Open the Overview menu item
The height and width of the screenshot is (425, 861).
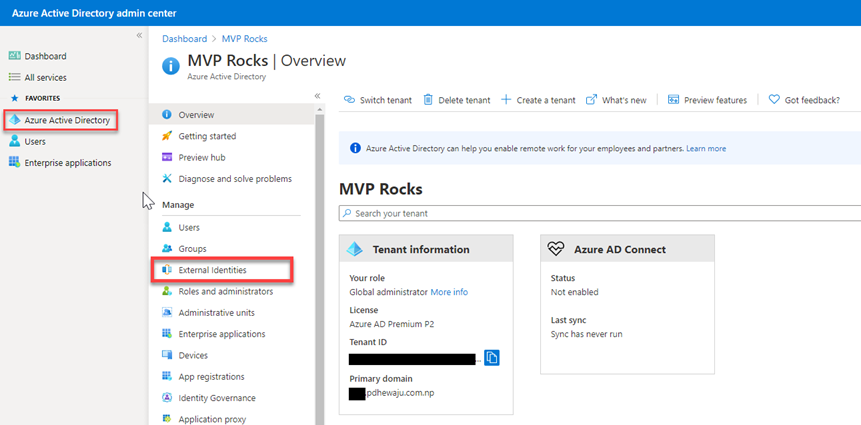pos(232,115)
